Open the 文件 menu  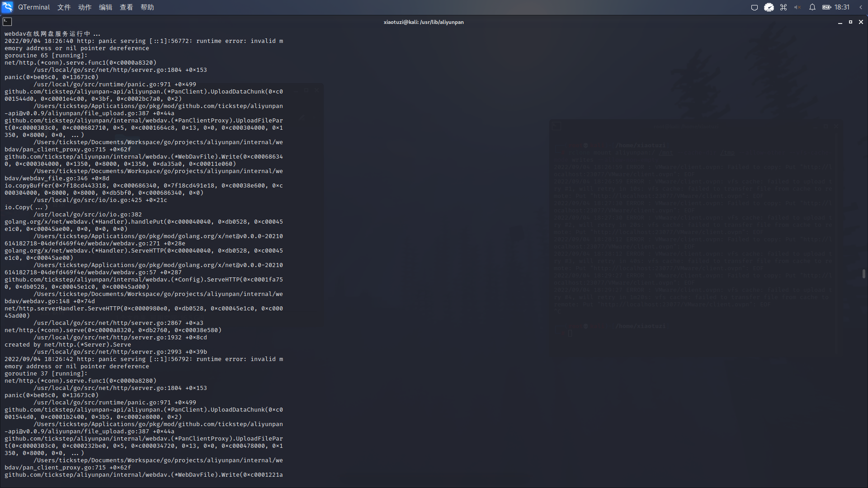pos(64,7)
